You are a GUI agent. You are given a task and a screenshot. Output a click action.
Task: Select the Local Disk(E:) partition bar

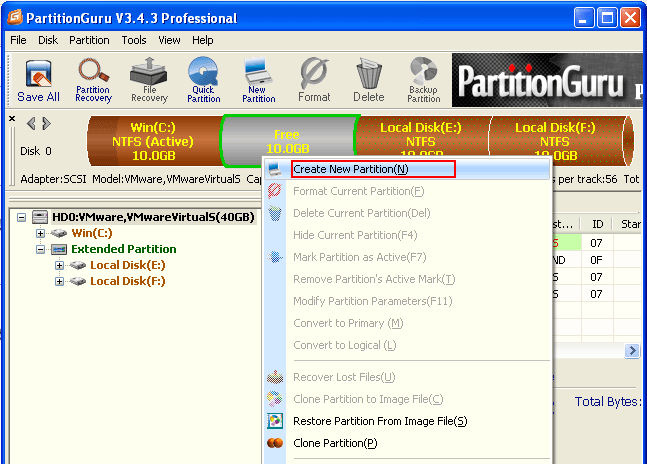421,136
